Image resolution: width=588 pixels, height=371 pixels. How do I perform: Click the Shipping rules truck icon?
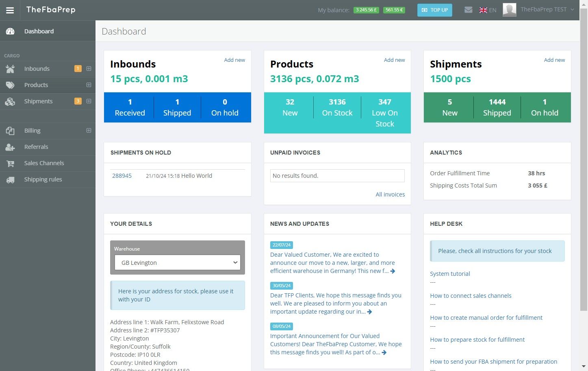pyautogui.click(x=10, y=179)
